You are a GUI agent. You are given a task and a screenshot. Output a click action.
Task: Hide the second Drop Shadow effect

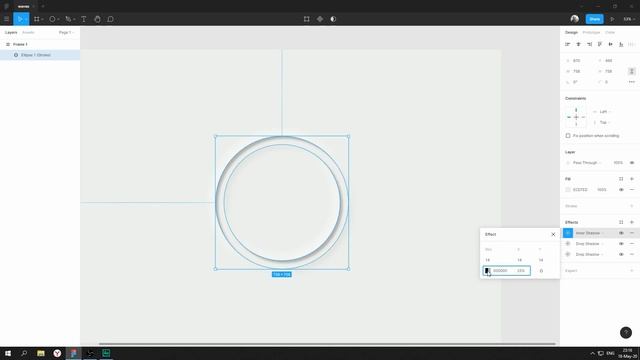pos(621,254)
